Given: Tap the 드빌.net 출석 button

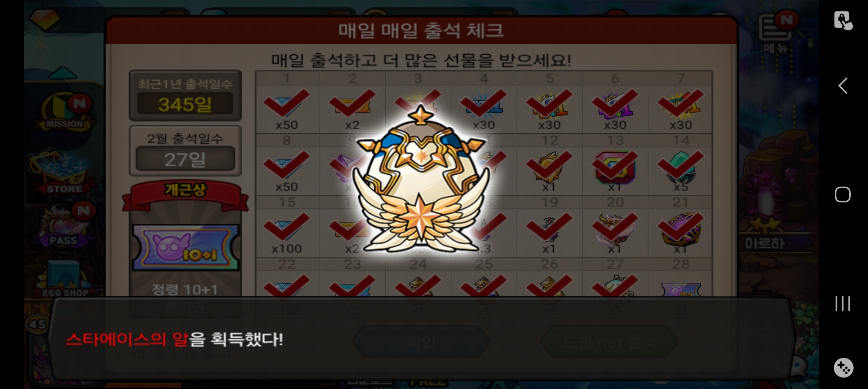Looking at the screenshot, I should (x=609, y=341).
